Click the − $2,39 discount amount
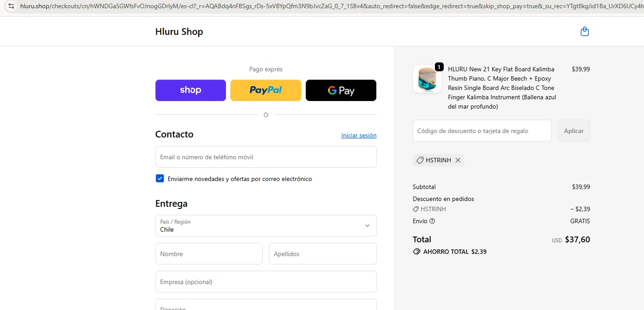 pyautogui.click(x=580, y=209)
